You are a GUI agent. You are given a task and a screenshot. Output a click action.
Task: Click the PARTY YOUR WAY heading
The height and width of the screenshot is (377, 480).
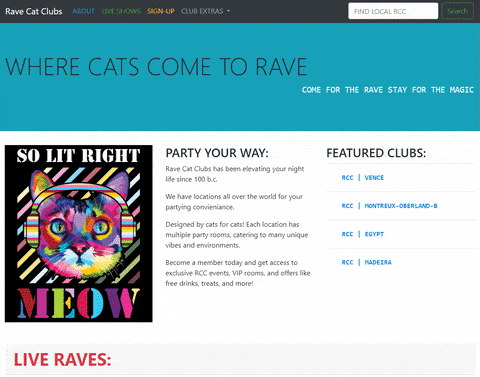(217, 153)
